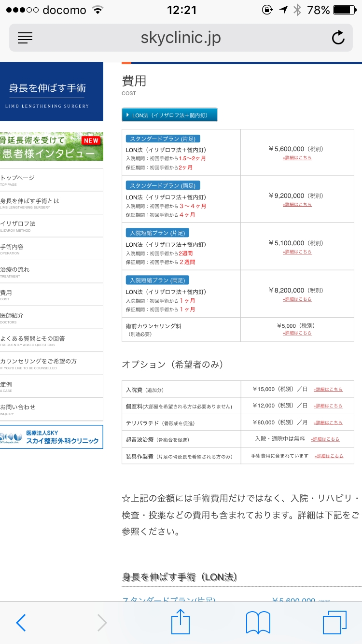Click 詳細はこちら under ¥8,200,000
This screenshot has height=644, width=362.
pos(297,299)
